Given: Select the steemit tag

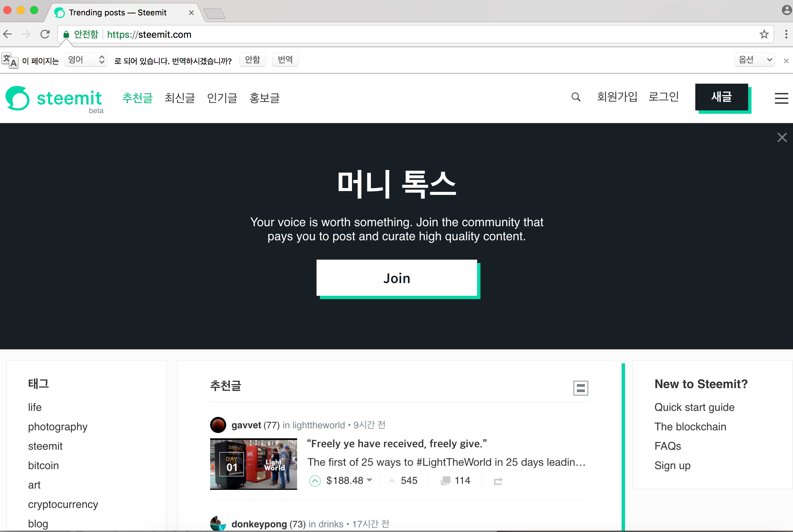Looking at the screenshot, I should [x=45, y=446].
